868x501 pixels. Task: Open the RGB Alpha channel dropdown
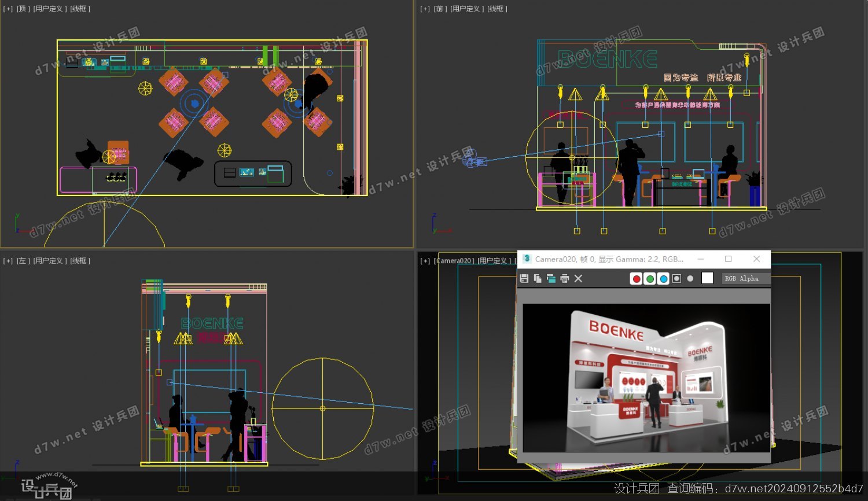click(746, 279)
